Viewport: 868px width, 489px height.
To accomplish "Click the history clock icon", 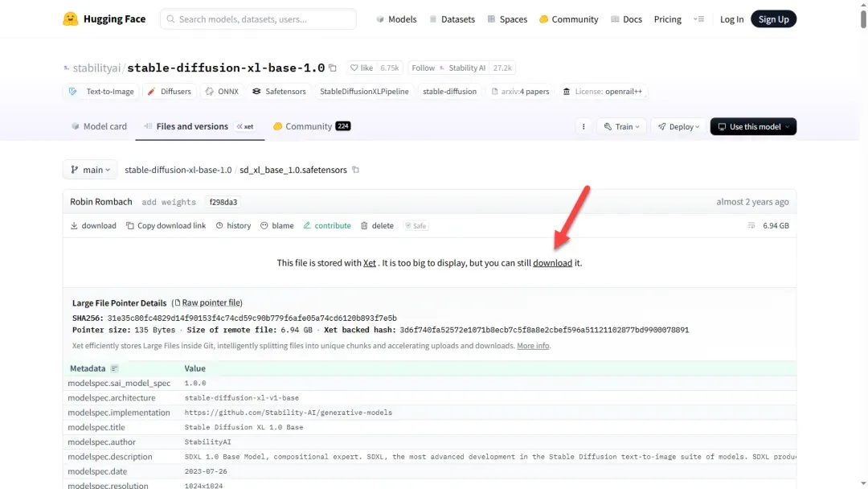I will (219, 225).
